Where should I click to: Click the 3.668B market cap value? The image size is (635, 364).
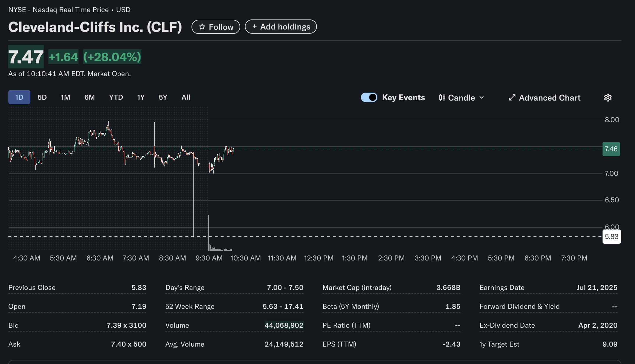[x=449, y=288]
